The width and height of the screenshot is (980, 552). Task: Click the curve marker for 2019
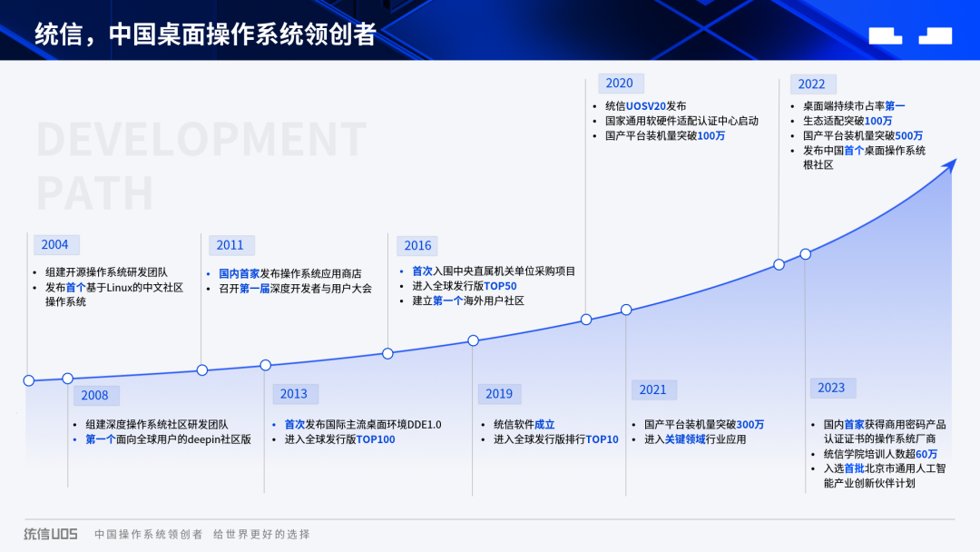pos(473,340)
